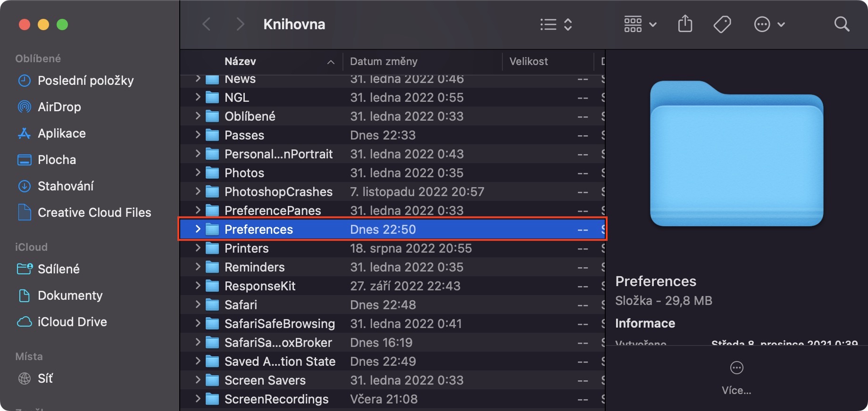Open AirDrop in the sidebar
Image resolution: width=868 pixels, height=411 pixels.
pos(59,107)
